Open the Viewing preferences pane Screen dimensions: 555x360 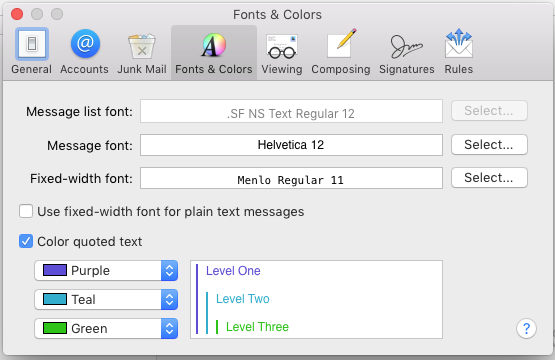[282, 52]
